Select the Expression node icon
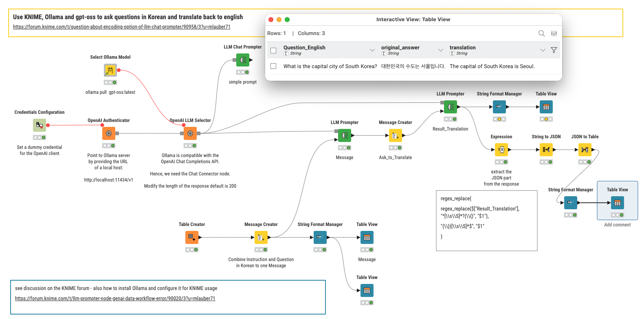The width and height of the screenshot is (644, 319). [x=501, y=150]
